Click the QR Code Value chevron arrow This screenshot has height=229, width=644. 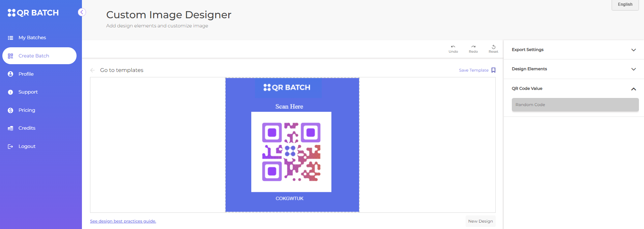[x=634, y=89]
